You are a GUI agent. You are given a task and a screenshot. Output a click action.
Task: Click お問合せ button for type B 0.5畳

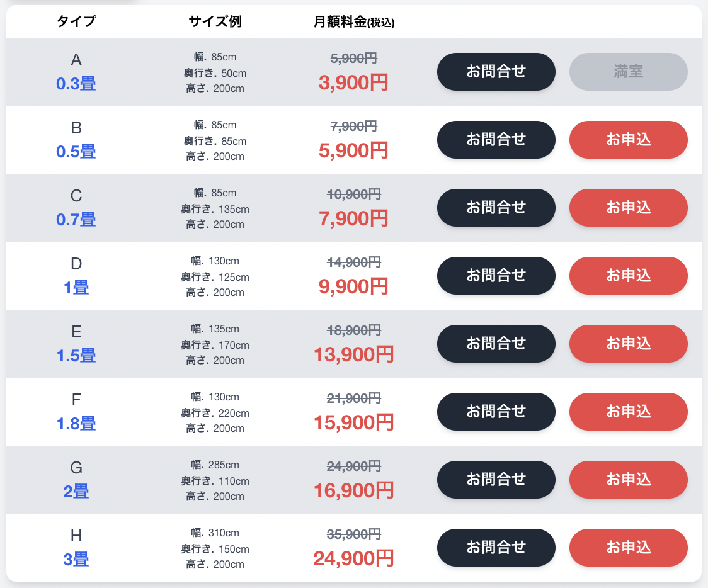pos(496,140)
